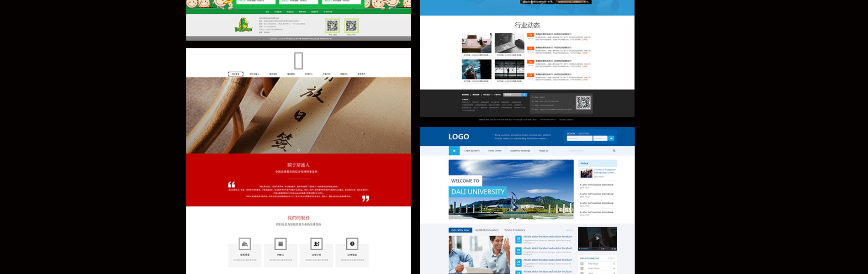Viewport: 868px width, 274px height.
Task: Click the notice thumbnail photo
Action: 586,174
